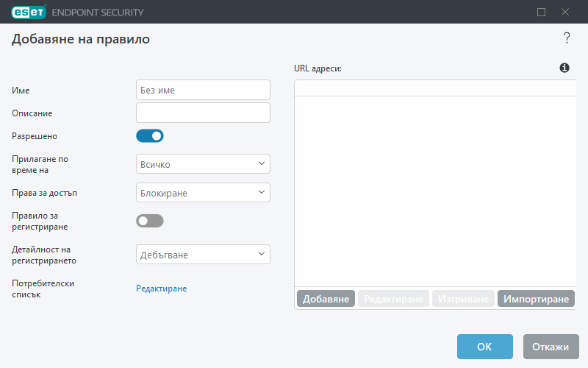Viewport: 588px width, 368px height.
Task: Click the Редактиране link for user list
Action: tap(161, 289)
